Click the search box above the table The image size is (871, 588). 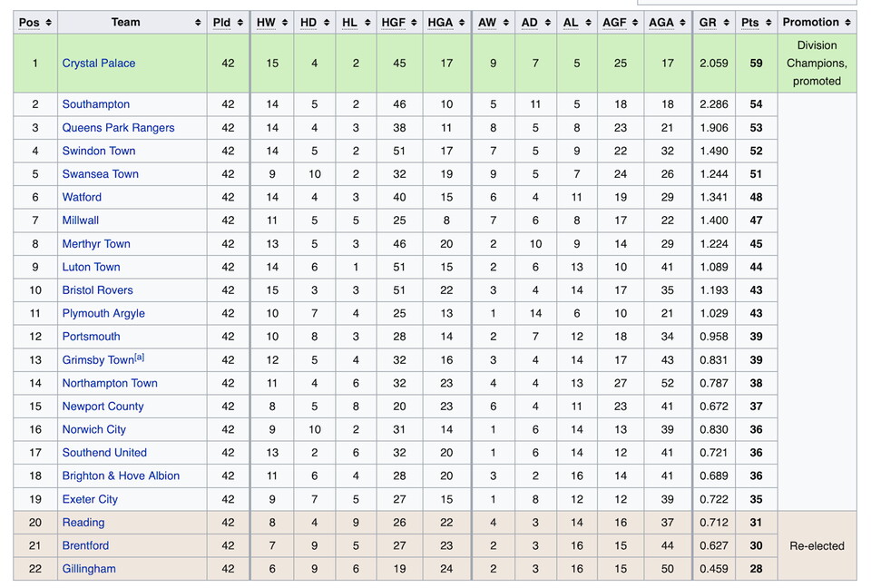pyautogui.click(x=753, y=2)
